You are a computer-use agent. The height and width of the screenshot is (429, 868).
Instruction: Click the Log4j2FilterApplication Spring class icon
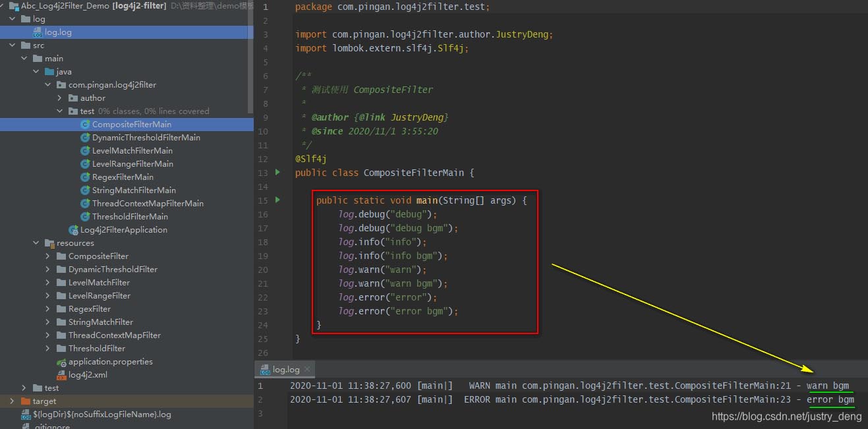(x=74, y=230)
